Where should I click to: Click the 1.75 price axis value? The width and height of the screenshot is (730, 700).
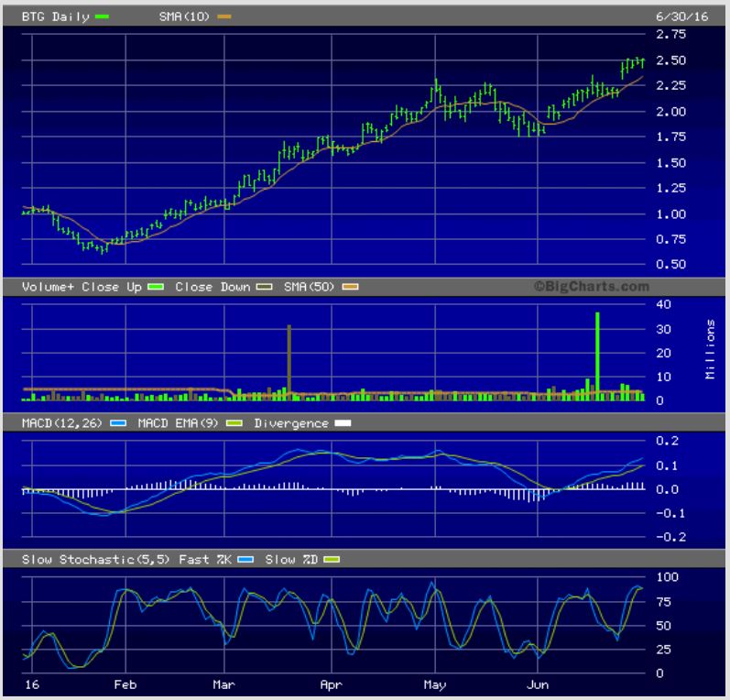[x=670, y=137]
